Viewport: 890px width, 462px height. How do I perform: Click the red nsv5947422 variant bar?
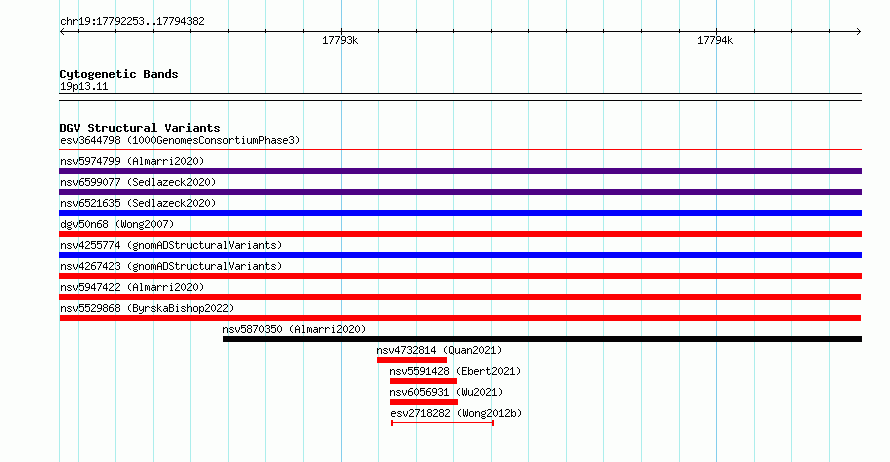(x=460, y=297)
